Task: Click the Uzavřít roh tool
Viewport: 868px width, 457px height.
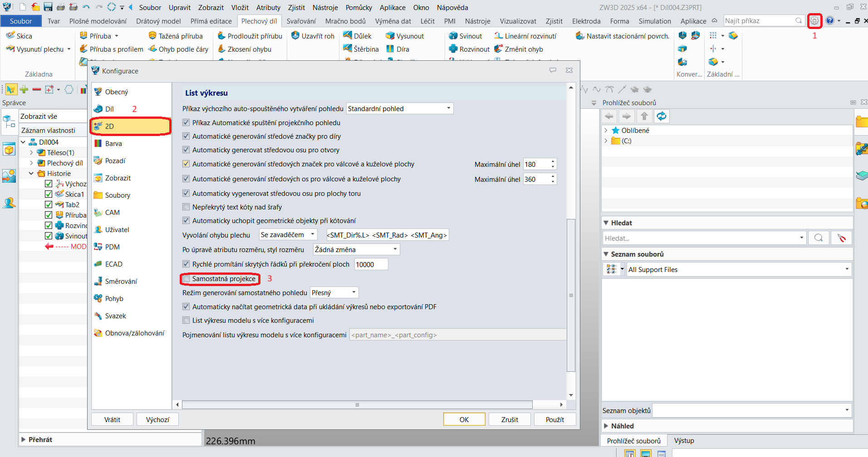Action: tap(313, 36)
